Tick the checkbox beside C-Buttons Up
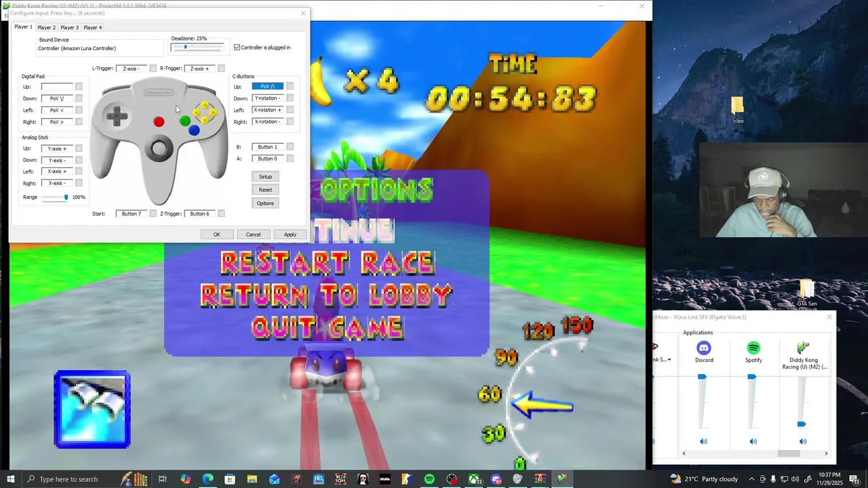 tap(290, 86)
